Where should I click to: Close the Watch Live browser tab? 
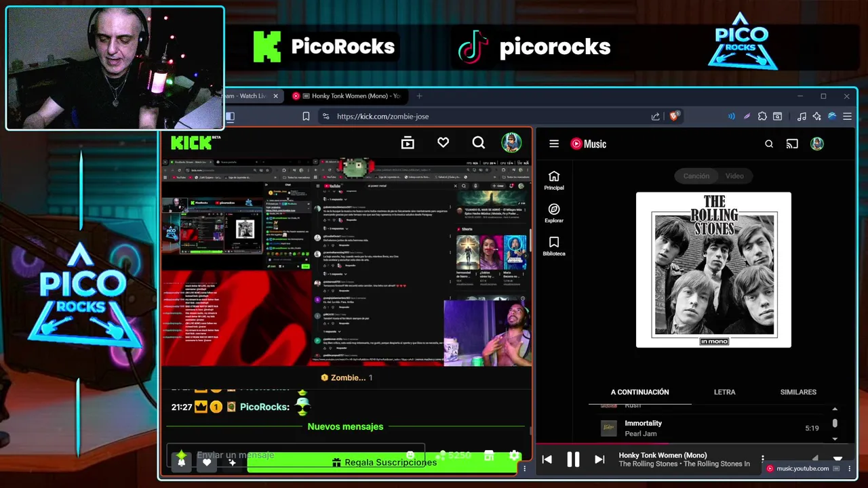(x=275, y=96)
